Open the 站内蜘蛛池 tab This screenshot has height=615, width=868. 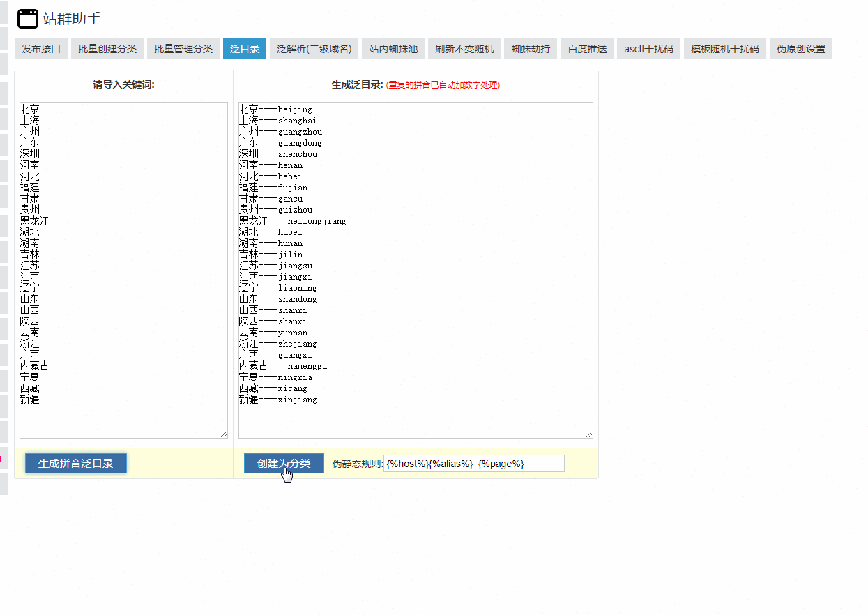click(393, 49)
